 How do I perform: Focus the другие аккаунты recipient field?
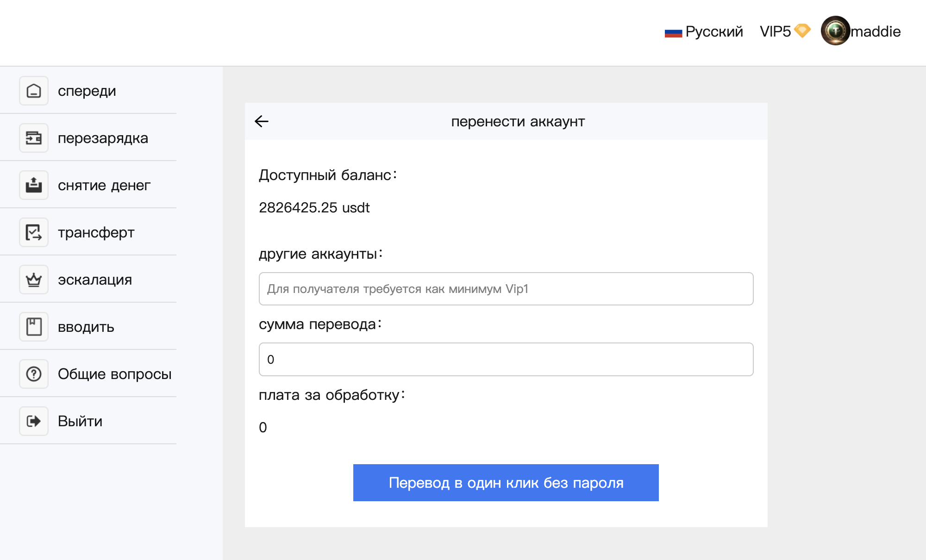[x=506, y=289]
